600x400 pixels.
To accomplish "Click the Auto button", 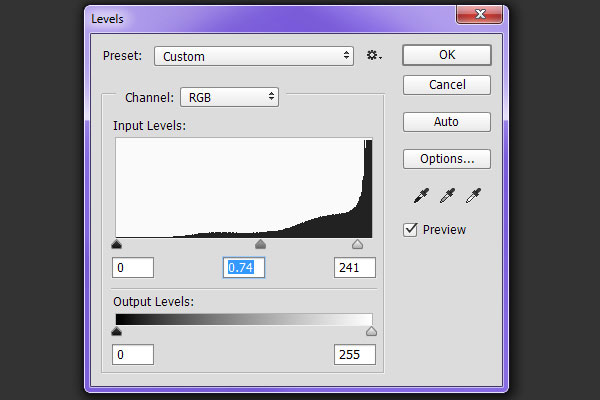I will pyautogui.click(x=446, y=122).
